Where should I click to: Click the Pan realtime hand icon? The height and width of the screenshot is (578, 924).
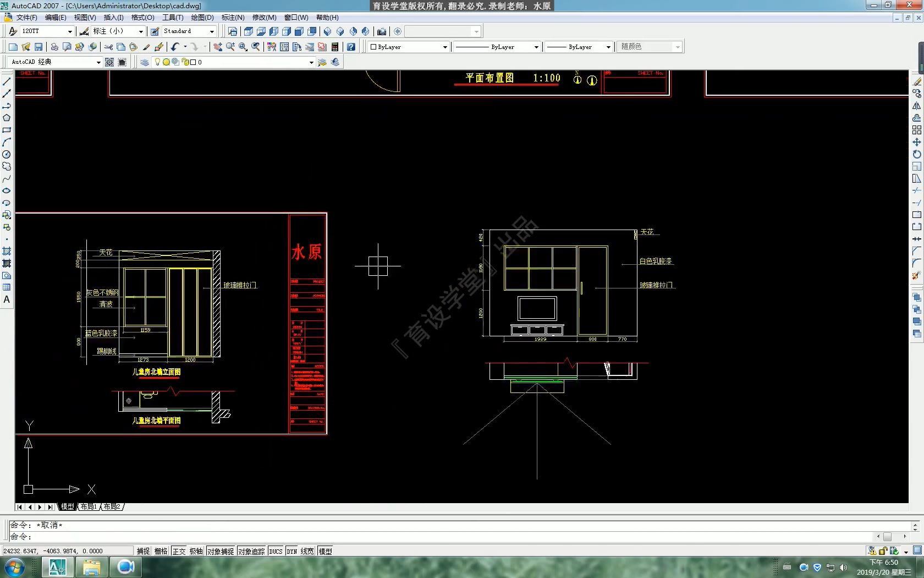[x=218, y=47]
